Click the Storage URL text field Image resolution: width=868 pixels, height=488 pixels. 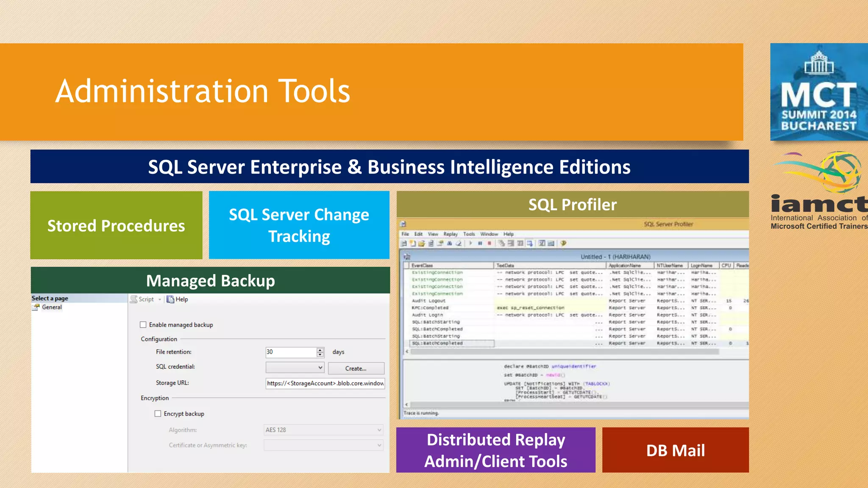click(325, 383)
